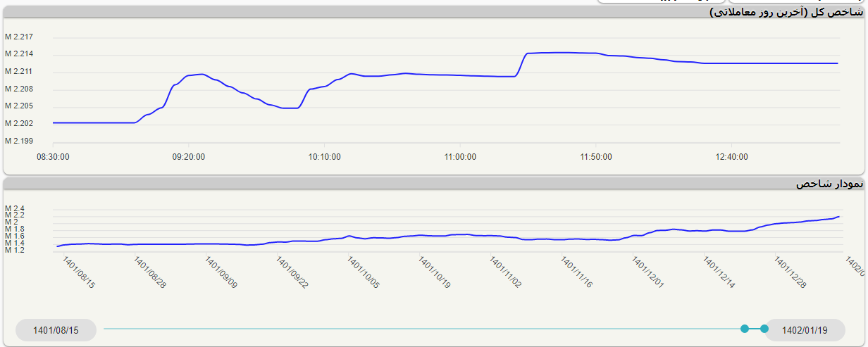Click the 1401/09/09 date axis label
Image resolution: width=868 pixels, height=347 pixels.
(221, 272)
